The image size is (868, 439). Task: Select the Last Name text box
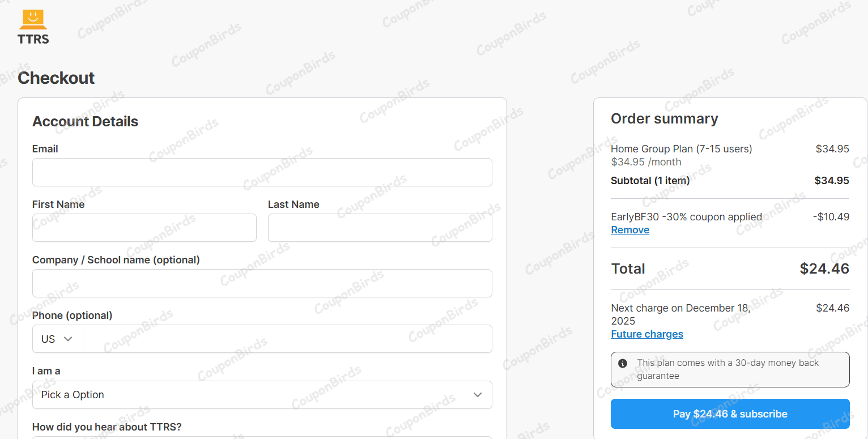click(x=380, y=228)
